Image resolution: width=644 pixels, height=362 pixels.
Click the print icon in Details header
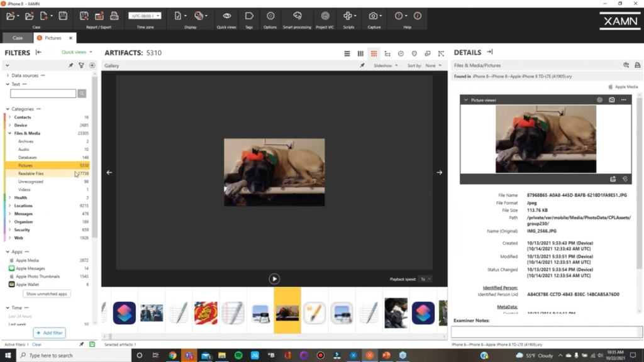638,65
